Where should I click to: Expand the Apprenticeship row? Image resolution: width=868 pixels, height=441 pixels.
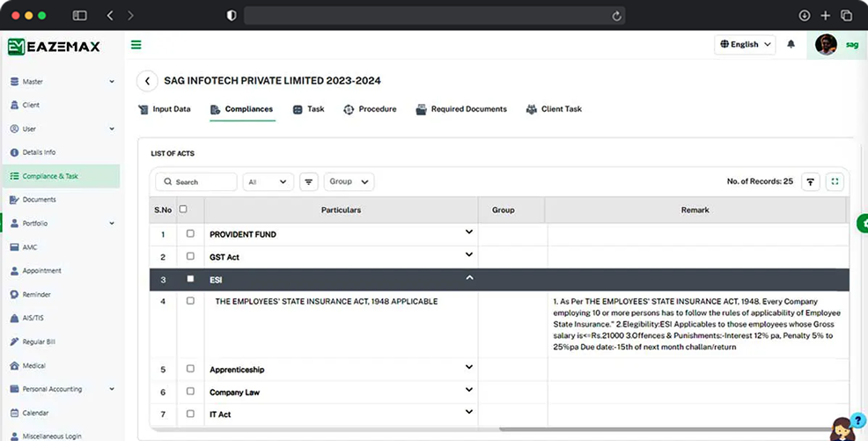click(469, 367)
